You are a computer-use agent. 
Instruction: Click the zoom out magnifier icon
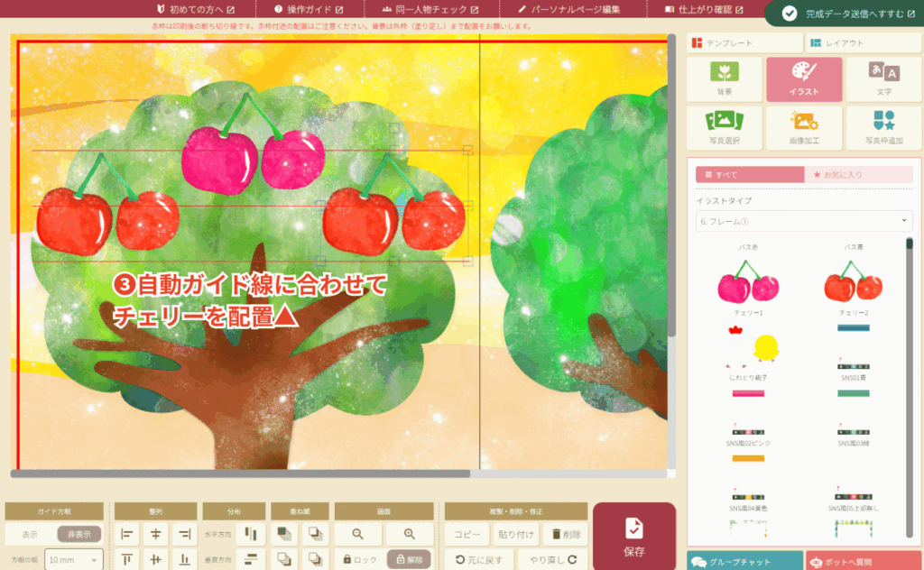pyautogui.click(x=358, y=534)
